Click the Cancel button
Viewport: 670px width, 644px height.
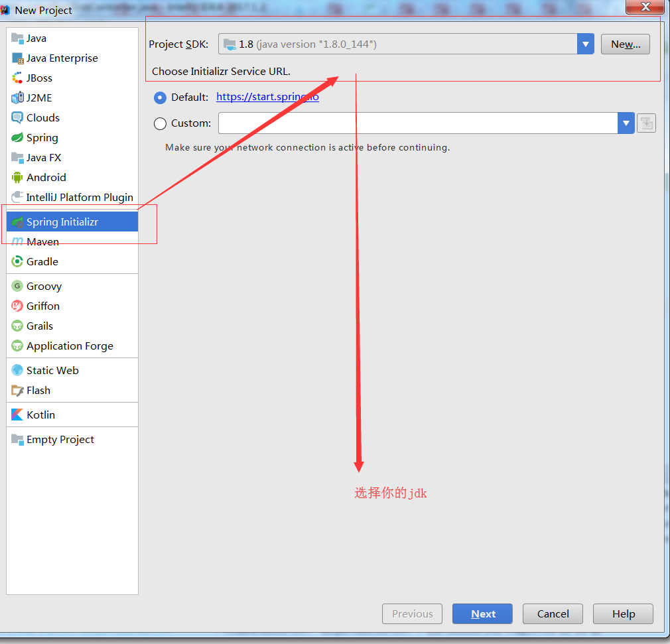pos(553,613)
